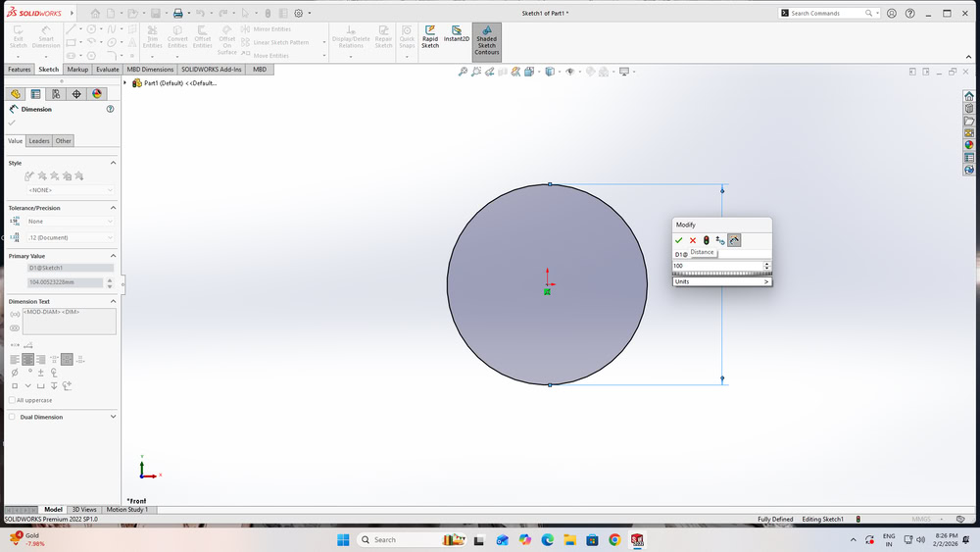The height and width of the screenshot is (552, 980).
Task: Toggle Shaded Sketch Contours
Action: (x=486, y=40)
